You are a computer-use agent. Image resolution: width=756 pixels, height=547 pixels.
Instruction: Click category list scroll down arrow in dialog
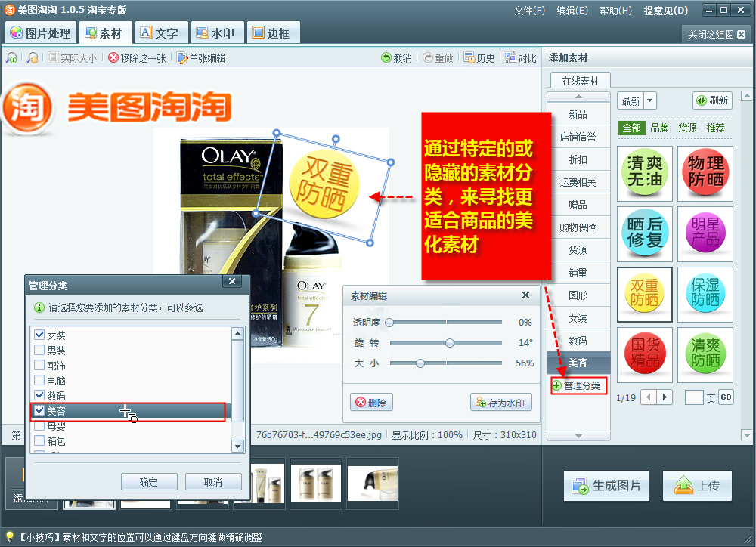[x=237, y=447]
